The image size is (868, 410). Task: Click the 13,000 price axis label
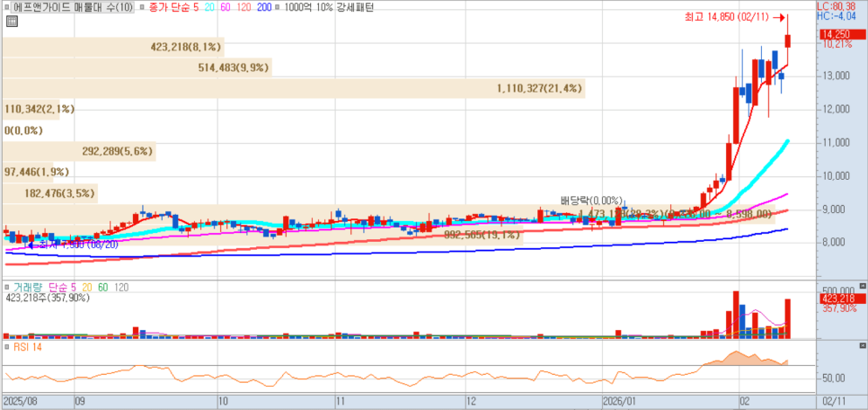pyautogui.click(x=837, y=76)
